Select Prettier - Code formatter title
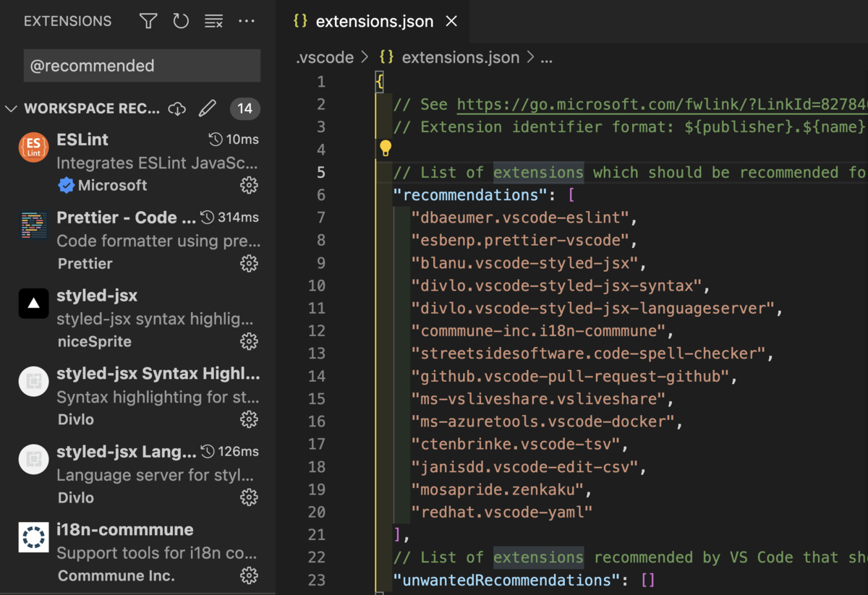 pos(127,218)
